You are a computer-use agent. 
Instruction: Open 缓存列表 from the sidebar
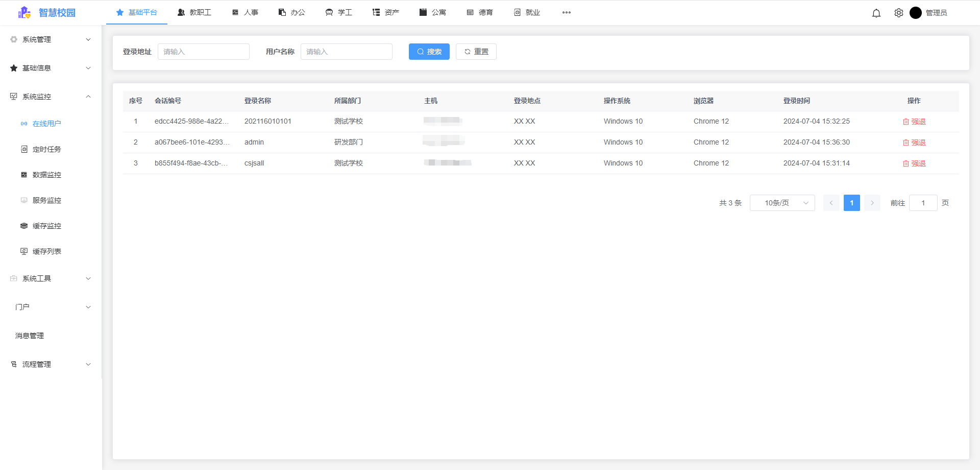pos(46,251)
